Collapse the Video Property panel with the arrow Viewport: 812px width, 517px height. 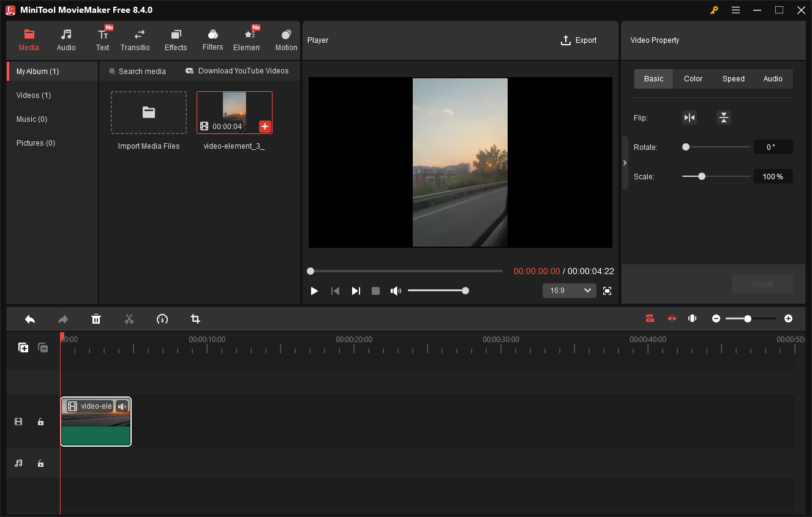(625, 162)
